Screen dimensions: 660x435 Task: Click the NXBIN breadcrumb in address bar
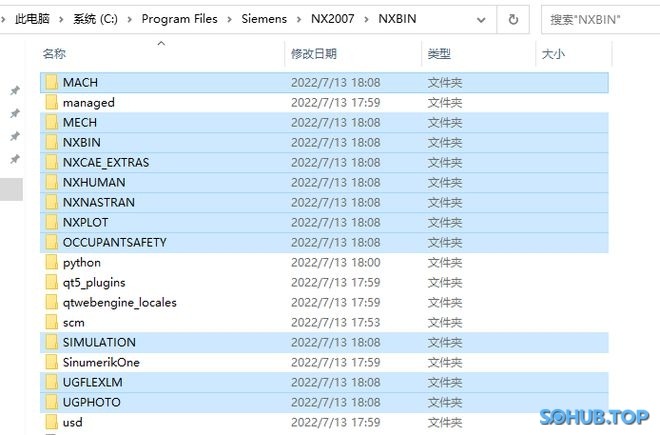(397, 19)
